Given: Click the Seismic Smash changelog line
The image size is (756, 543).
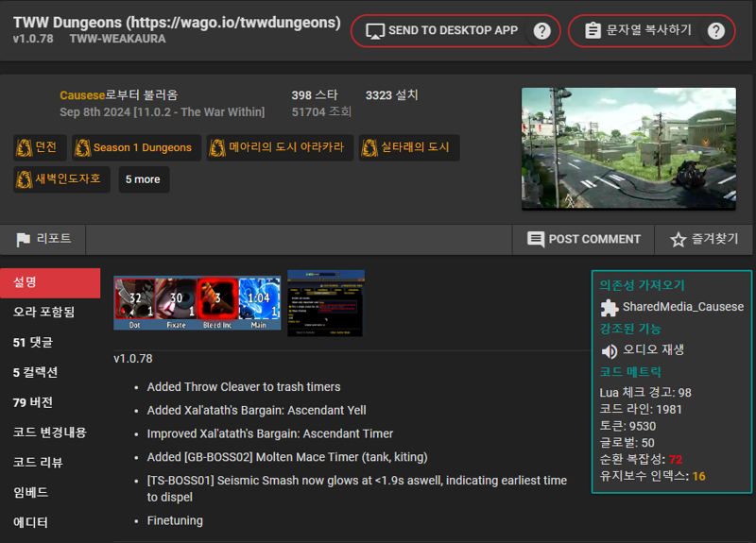Looking at the screenshot, I should 357,488.
